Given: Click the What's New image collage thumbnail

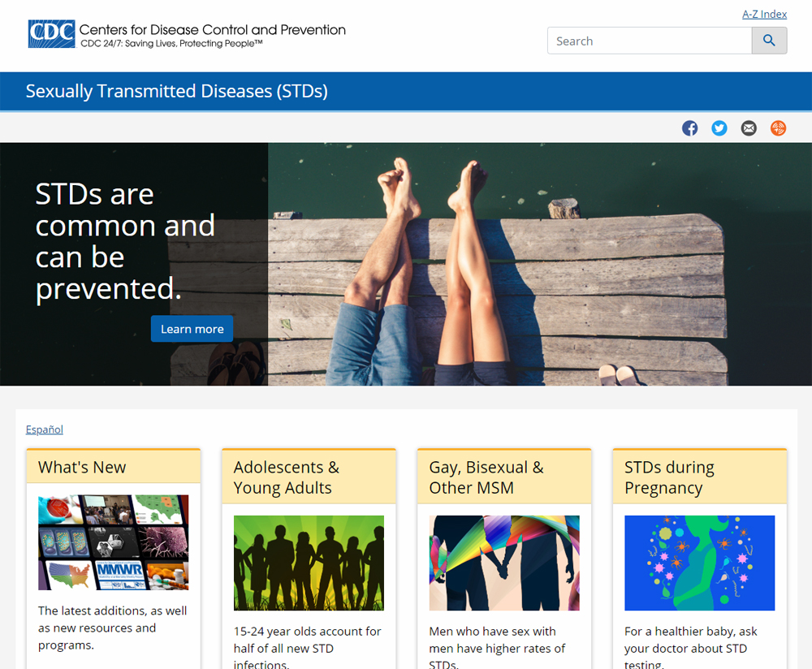Looking at the screenshot, I should 114,542.
